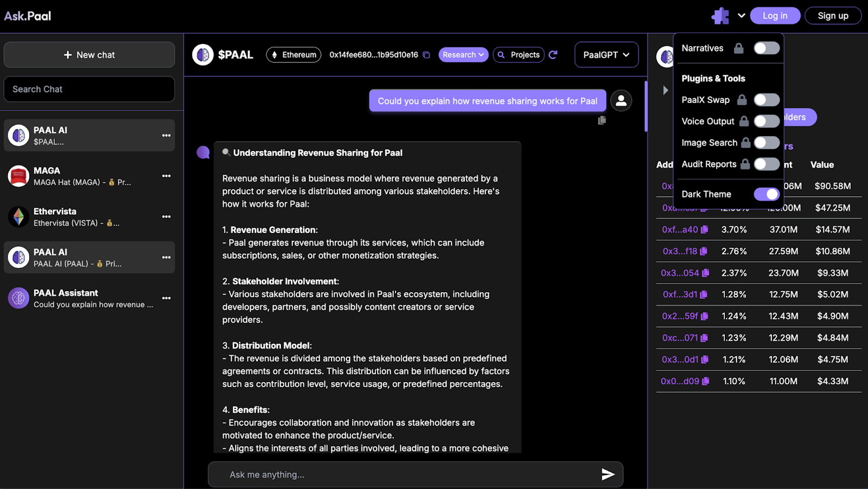Open the Ethervista chat

coord(90,216)
